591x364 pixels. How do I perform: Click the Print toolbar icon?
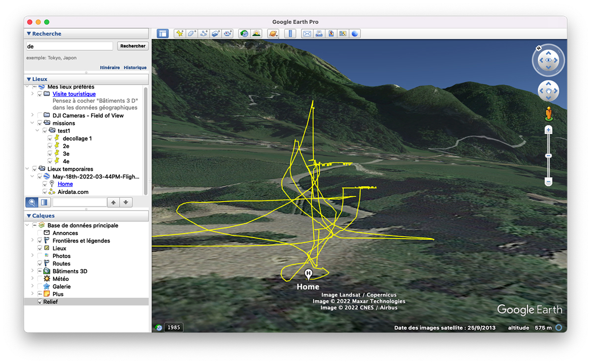coord(319,33)
